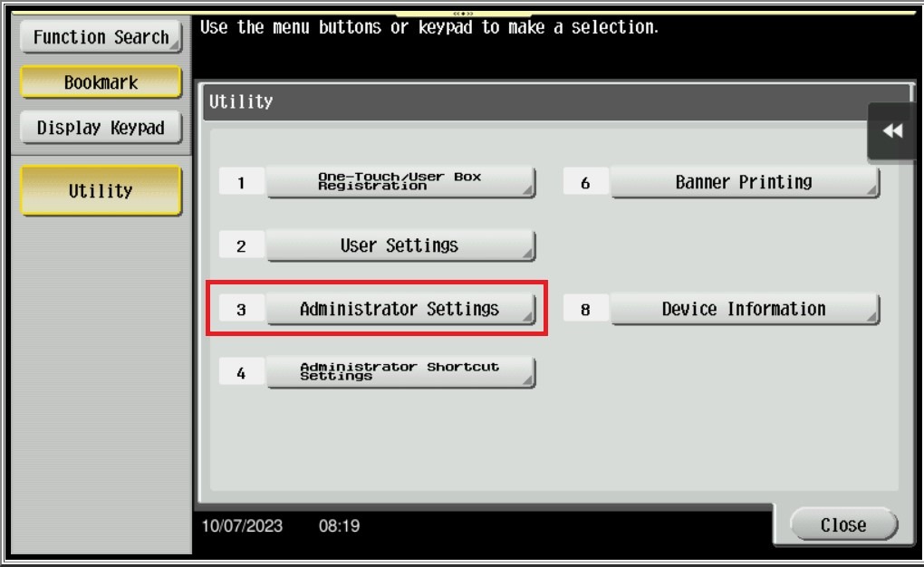924x567 pixels.
Task: Open One-Touch/User Box Registration
Action: [x=400, y=181]
